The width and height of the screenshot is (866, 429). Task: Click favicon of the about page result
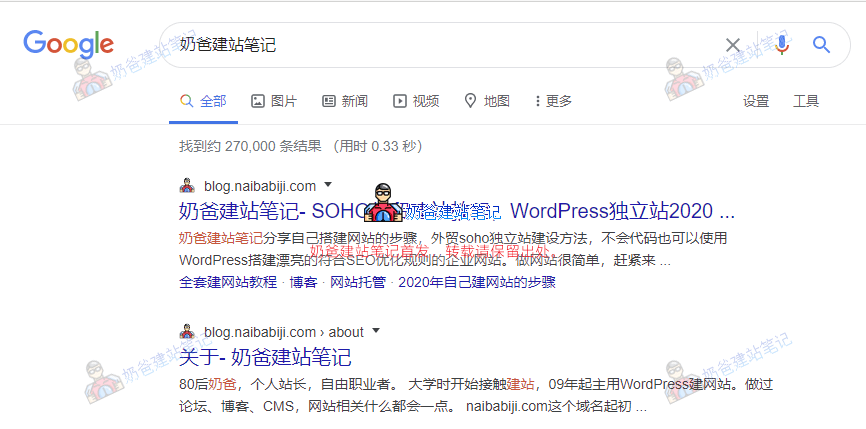[x=186, y=332]
